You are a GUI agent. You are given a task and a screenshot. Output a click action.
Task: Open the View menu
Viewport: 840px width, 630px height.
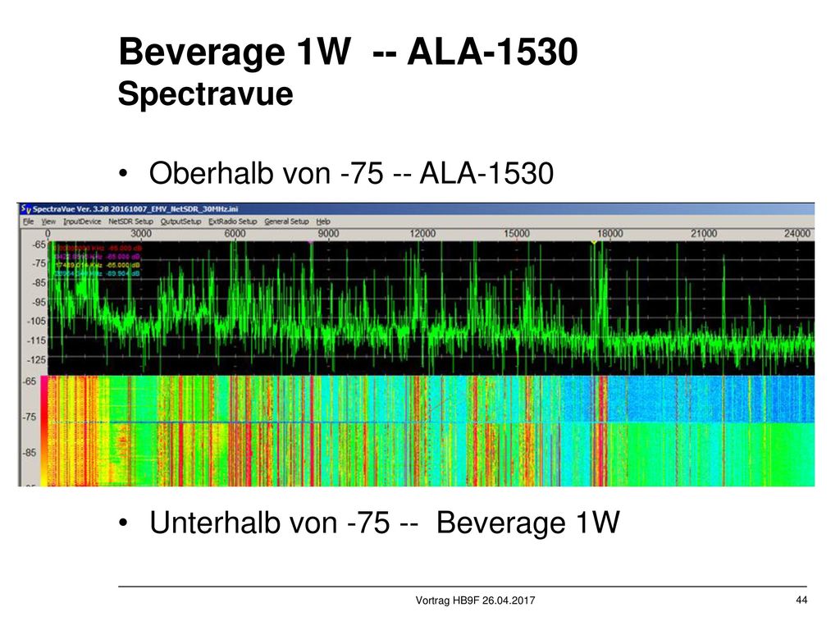click(48, 221)
